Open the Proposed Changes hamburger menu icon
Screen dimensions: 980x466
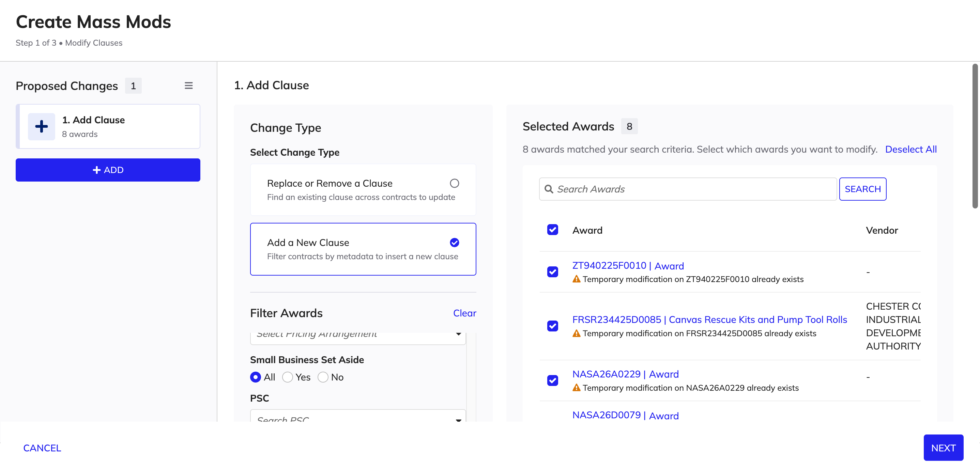188,86
